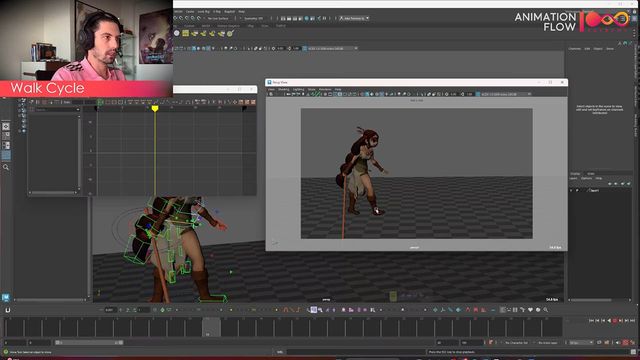Click the heart icon in animBot toolbar

coord(530,310)
